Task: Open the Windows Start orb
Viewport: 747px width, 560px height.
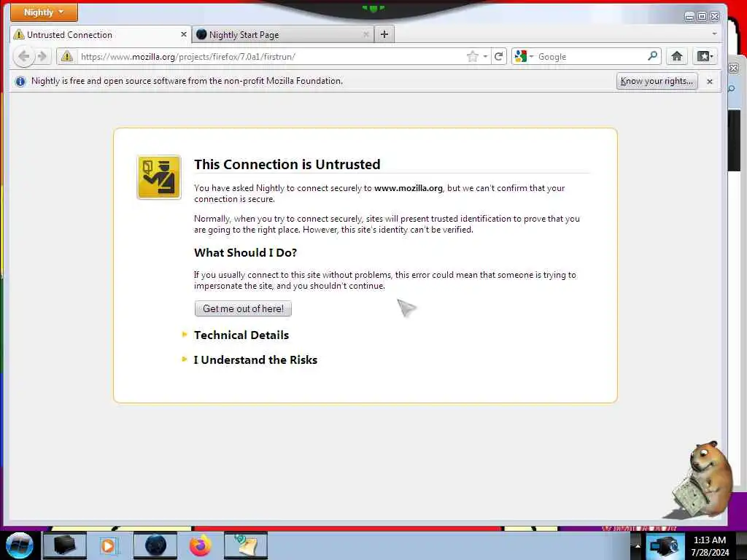Action: 20,545
